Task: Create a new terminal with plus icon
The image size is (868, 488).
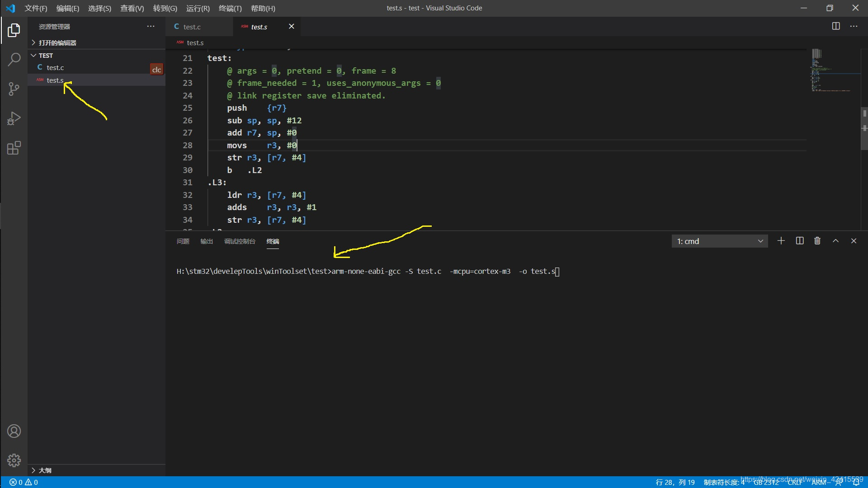Action: 781,241
